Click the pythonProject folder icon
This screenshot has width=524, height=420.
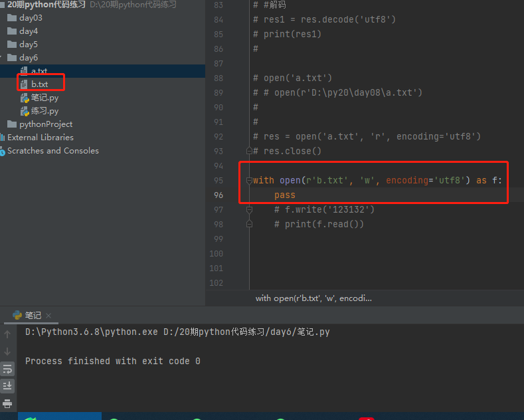click(x=12, y=124)
